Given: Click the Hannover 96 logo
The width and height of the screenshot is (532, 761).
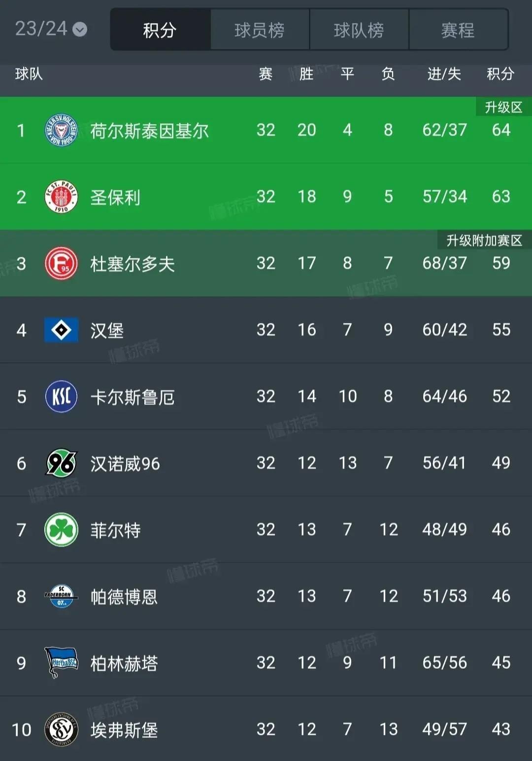Looking at the screenshot, I should pos(61,463).
